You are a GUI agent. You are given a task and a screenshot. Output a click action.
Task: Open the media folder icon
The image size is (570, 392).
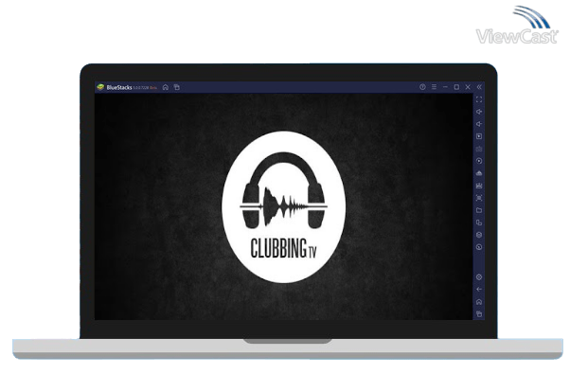(x=479, y=210)
